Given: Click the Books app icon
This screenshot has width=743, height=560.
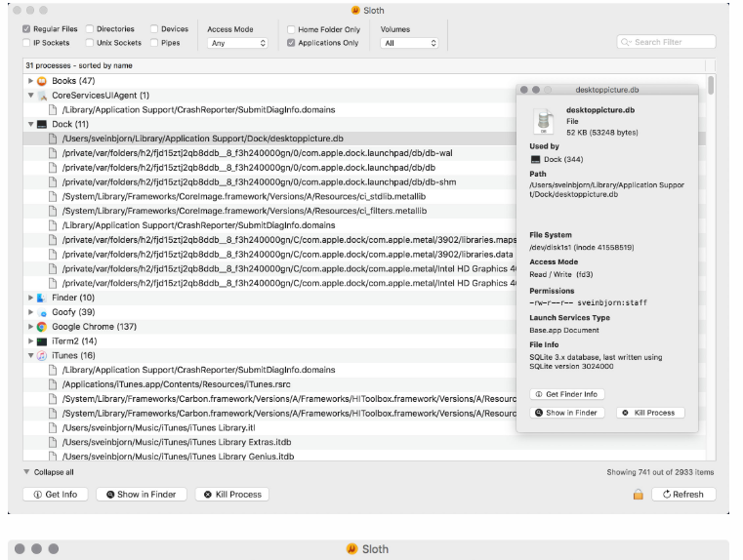Looking at the screenshot, I should [42, 81].
